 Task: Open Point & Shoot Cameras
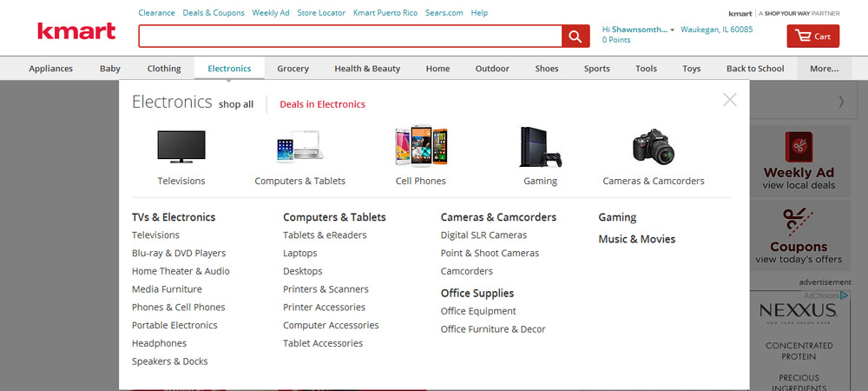click(x=490, y=253)
